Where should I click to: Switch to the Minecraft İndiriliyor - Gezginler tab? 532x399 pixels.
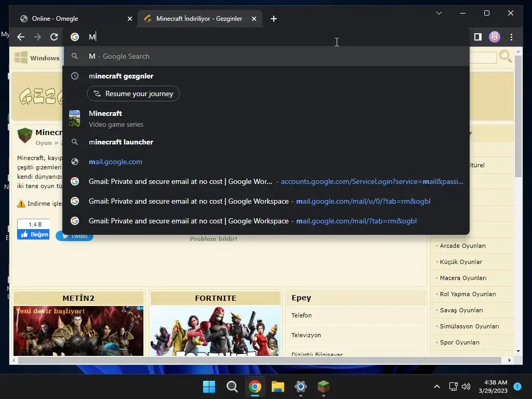pyautogui.click(x=200, y=19)
